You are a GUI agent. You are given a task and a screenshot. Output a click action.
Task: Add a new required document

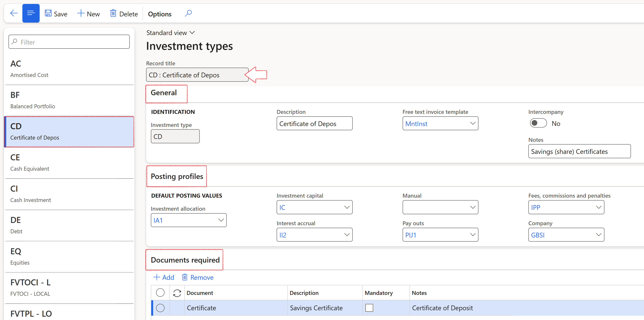164,277
